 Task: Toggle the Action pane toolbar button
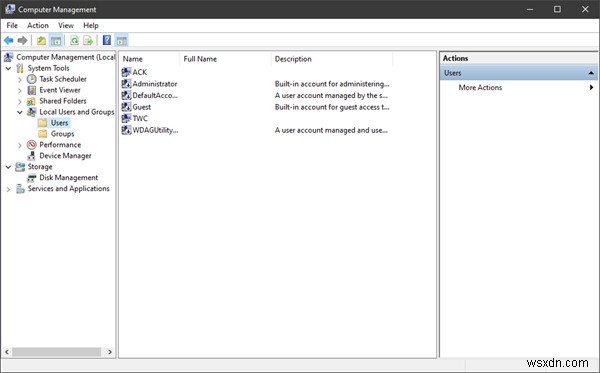[122, 40]
